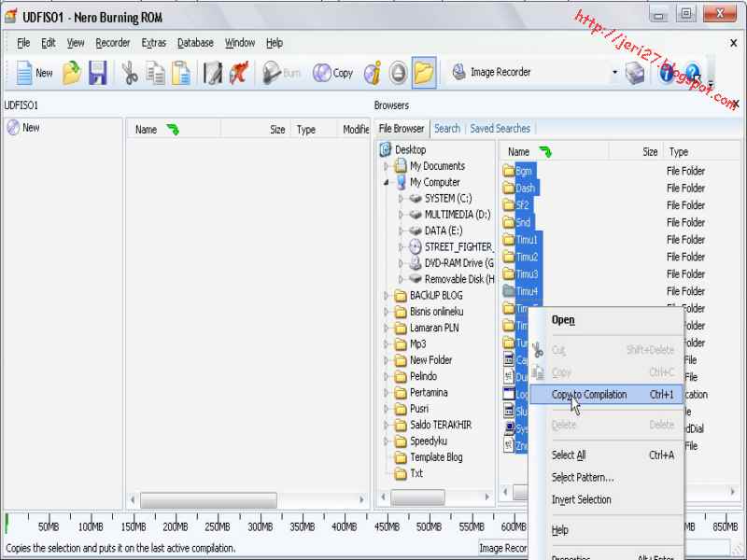
Task: Open the Disc Info icon
Action: pyautogui.click(x=373, y=73)
